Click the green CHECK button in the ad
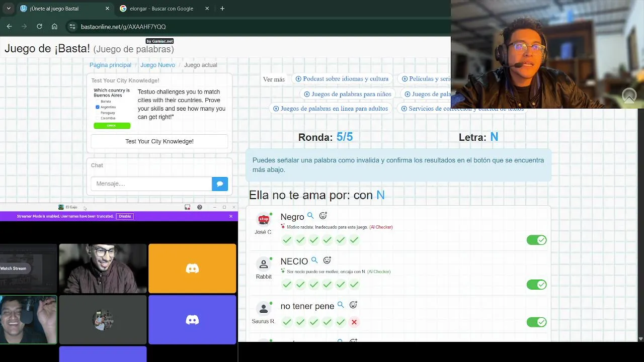 (112, 126)
